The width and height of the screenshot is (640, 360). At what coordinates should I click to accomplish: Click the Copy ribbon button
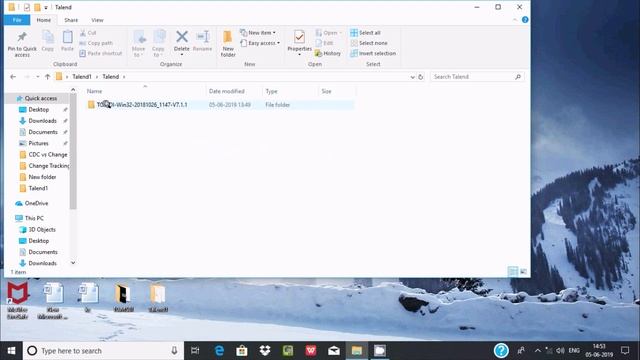point(48,41)
